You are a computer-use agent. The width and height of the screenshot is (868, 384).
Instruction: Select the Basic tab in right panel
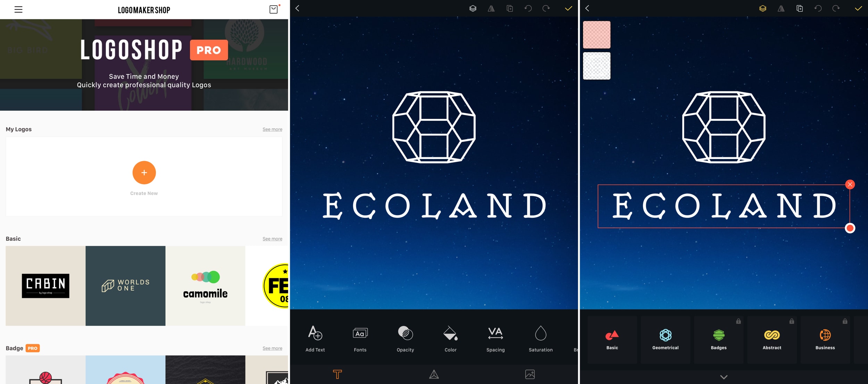pyautogui.click(x=611, y=339)
